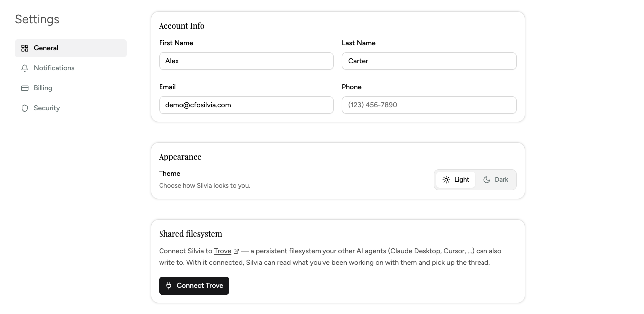Click the empty Phone number field
Image resolution: width=644 pixels, height=314 pixels.
(429, 105)
